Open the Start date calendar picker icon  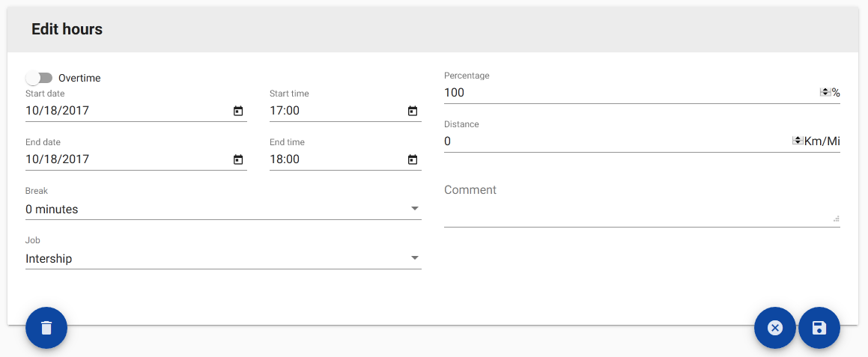click(x=238, y=111)
